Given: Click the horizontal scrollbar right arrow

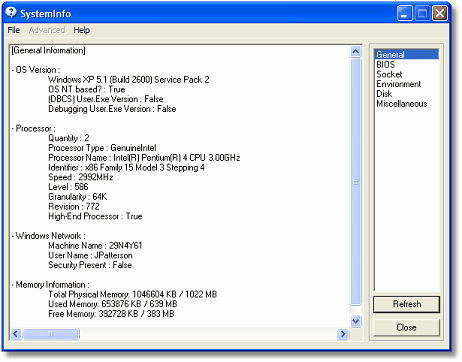Looking at the screenshot, I should pyautogui.click(x=342, y=334).
